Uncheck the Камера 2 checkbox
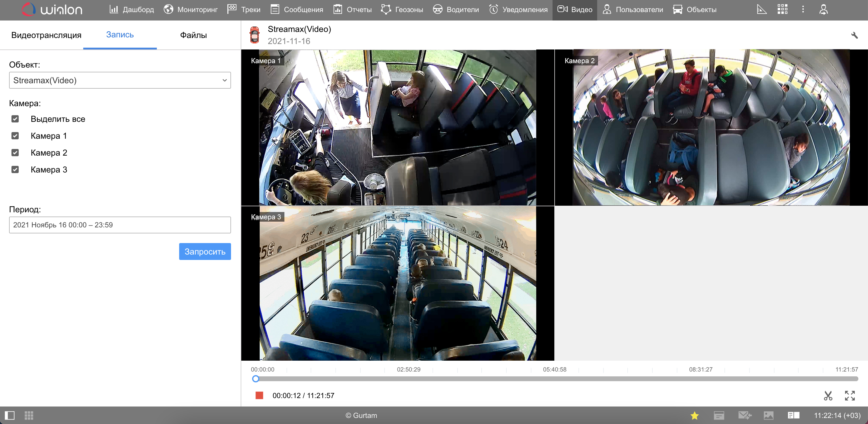Screen dimensions: 868x424 tap(15, 152)
